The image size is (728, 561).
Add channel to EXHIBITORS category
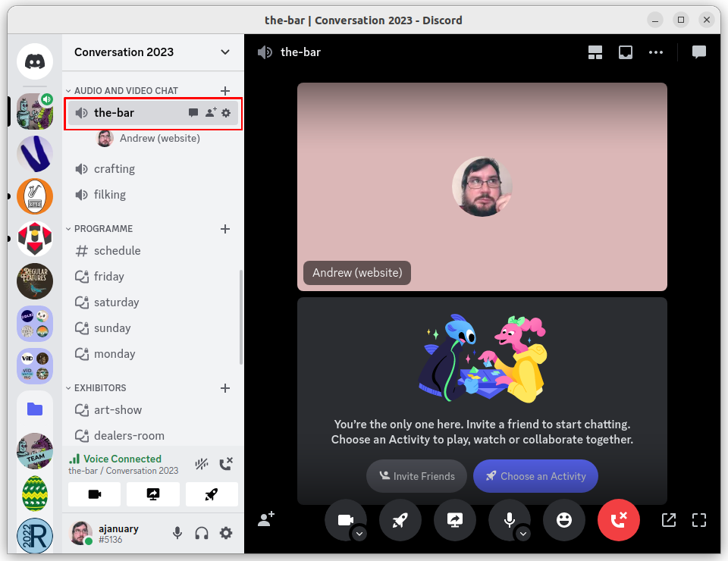225,388
